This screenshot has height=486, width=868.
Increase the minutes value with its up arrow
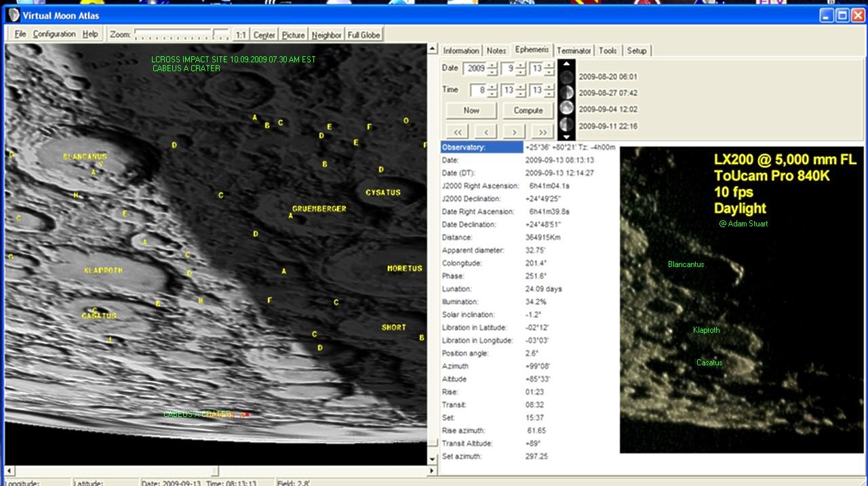pos(521,87)
